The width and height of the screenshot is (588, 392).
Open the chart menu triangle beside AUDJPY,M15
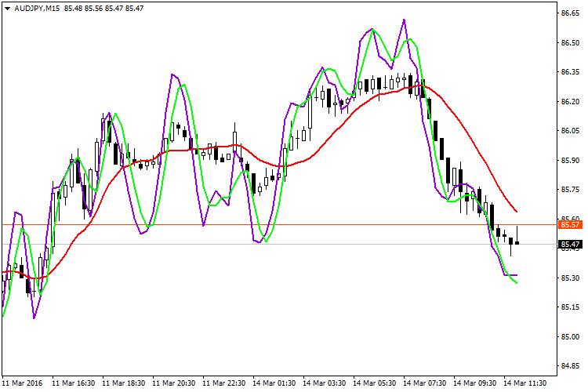tap(7, 8)
